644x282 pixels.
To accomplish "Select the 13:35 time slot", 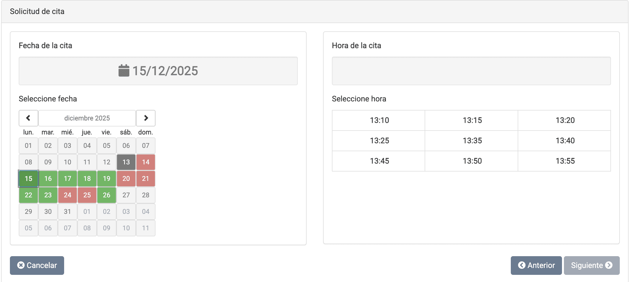I will [x=472, y=141].
